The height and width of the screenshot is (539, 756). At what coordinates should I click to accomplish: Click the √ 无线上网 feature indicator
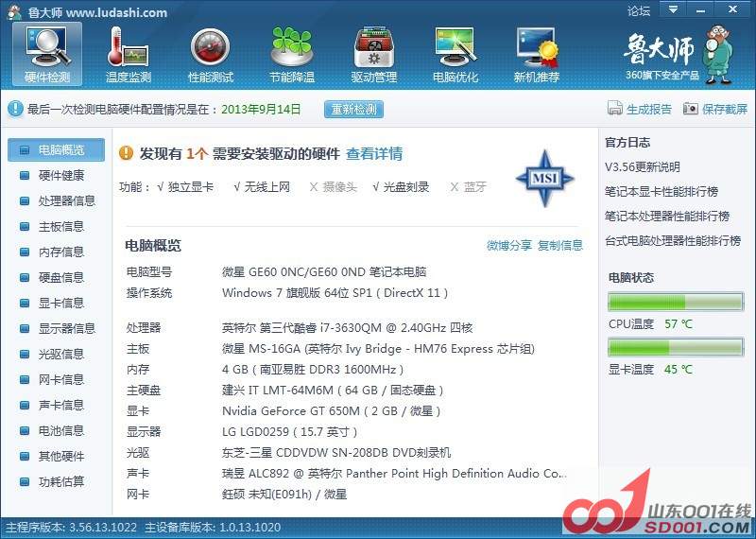point(262,187)
